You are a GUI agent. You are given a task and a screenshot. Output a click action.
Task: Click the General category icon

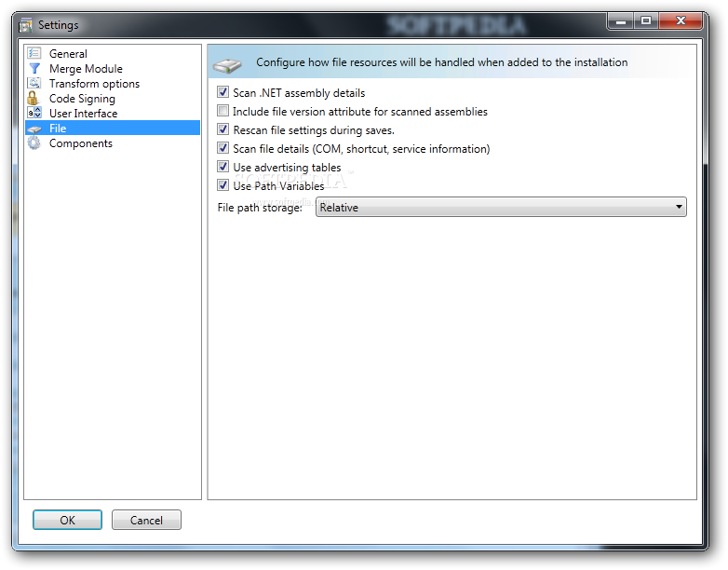[34, 53]
